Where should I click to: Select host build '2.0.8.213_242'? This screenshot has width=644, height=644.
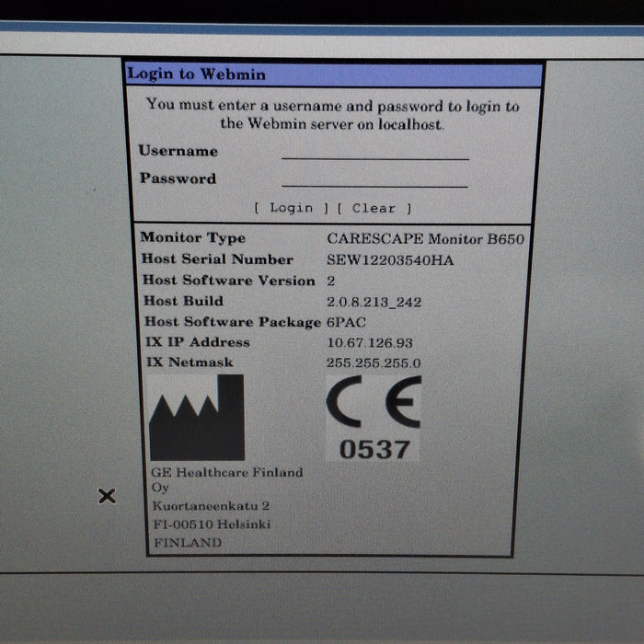[x=374, y=303]
